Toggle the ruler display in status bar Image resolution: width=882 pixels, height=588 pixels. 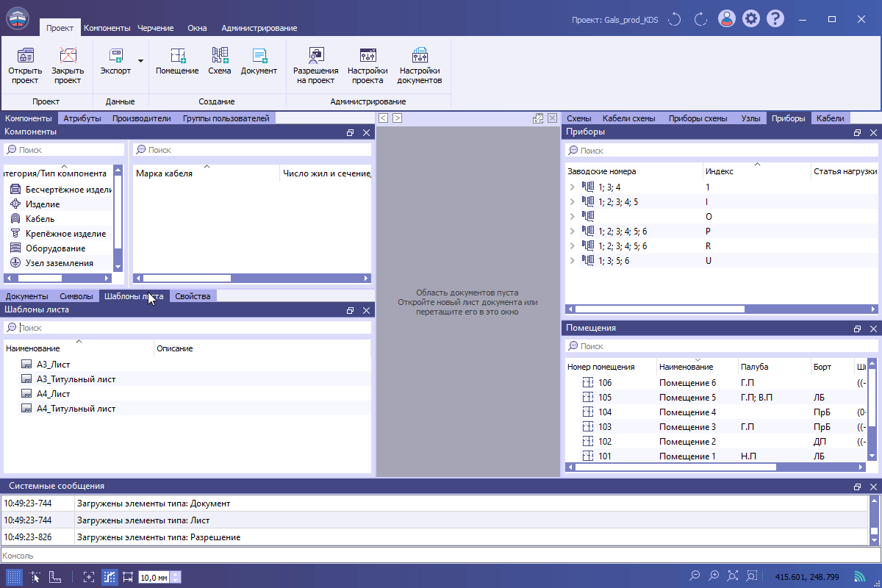click(x=55, y=577)
